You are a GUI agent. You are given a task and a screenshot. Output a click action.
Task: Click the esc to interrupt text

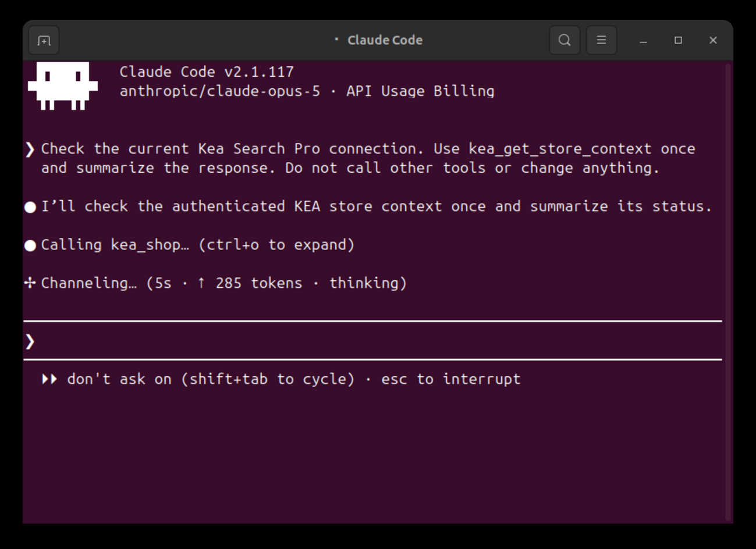[x=451, y=379]
